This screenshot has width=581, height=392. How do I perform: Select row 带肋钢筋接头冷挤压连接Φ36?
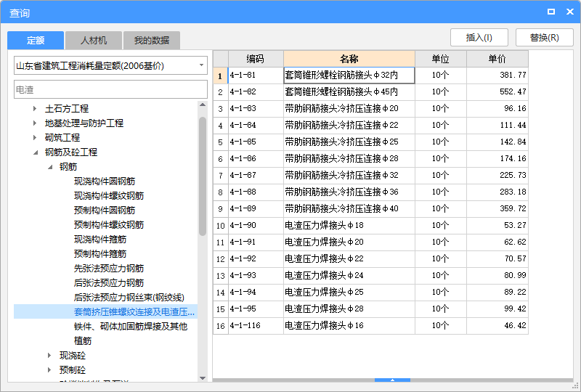349,192
